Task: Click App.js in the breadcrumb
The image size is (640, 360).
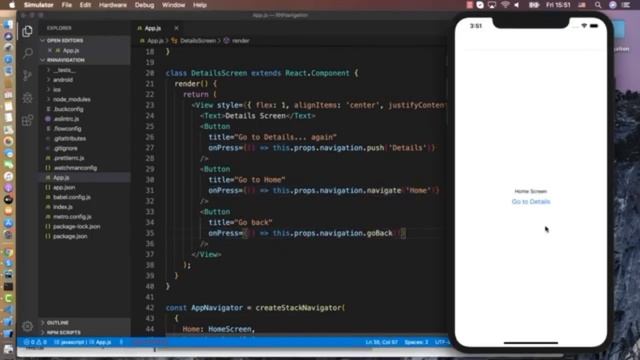Action: pyautogui.click(x=155, y=41)
